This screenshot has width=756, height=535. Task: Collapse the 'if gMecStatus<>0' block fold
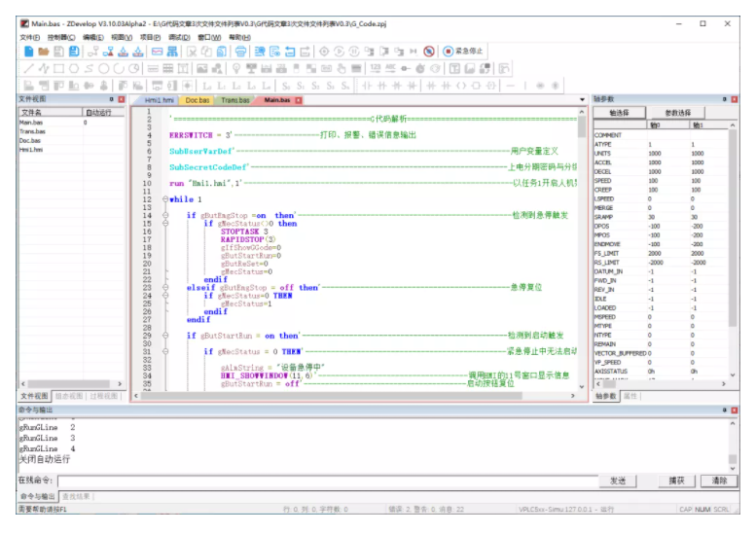(165, 223)
